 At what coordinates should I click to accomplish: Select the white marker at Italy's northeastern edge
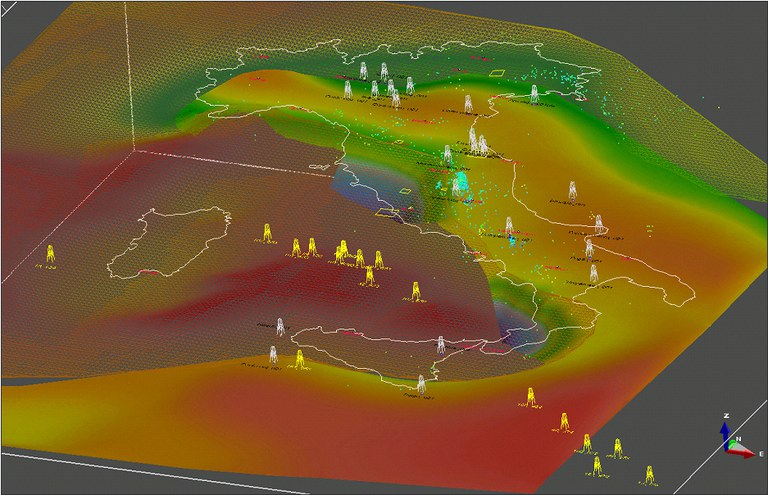[535, 94]
